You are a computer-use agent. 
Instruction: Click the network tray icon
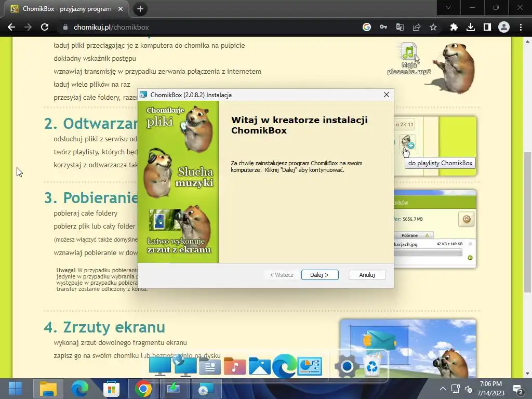[x=455, y=389]
